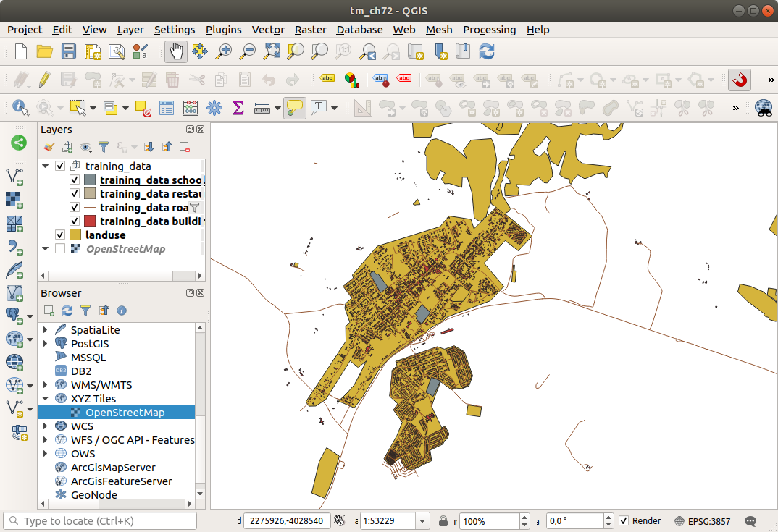Click the Save Project floppy disk icon
This screenshot has width=778, height=532.
(x=68, y=51)
